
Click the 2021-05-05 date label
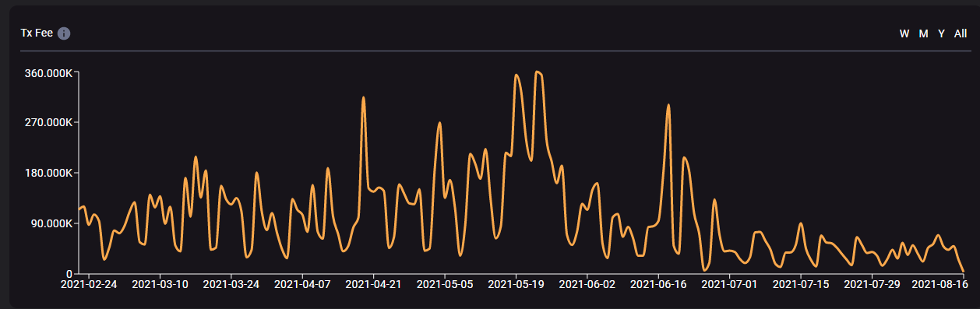tap(445, 285)
